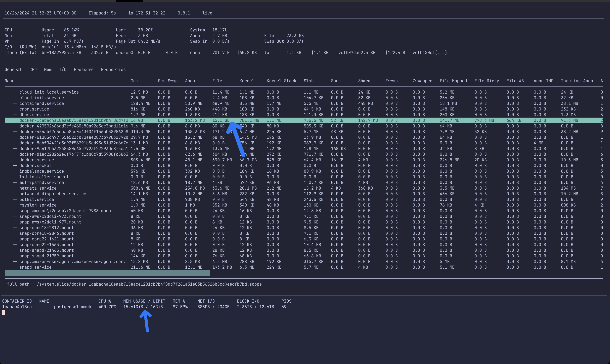Open the I/O tab
Screen dimensions: 610x364
point(63,69)
